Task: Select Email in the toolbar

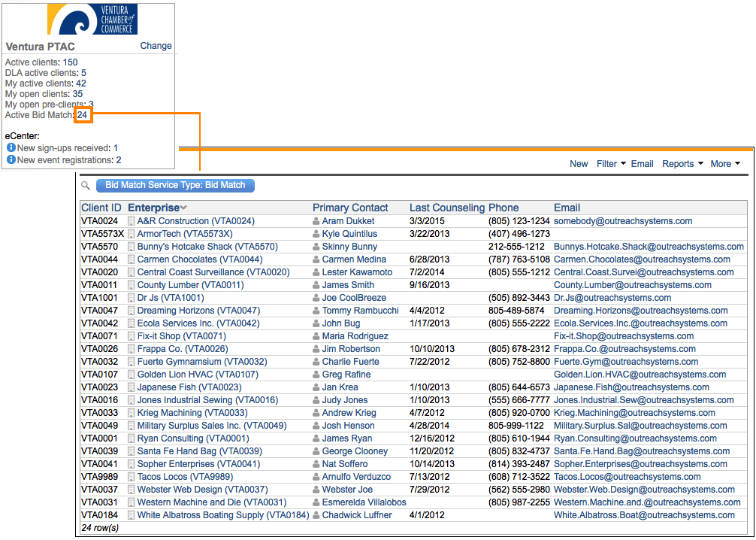Action: pyautogui.click(x=642, y=164)
